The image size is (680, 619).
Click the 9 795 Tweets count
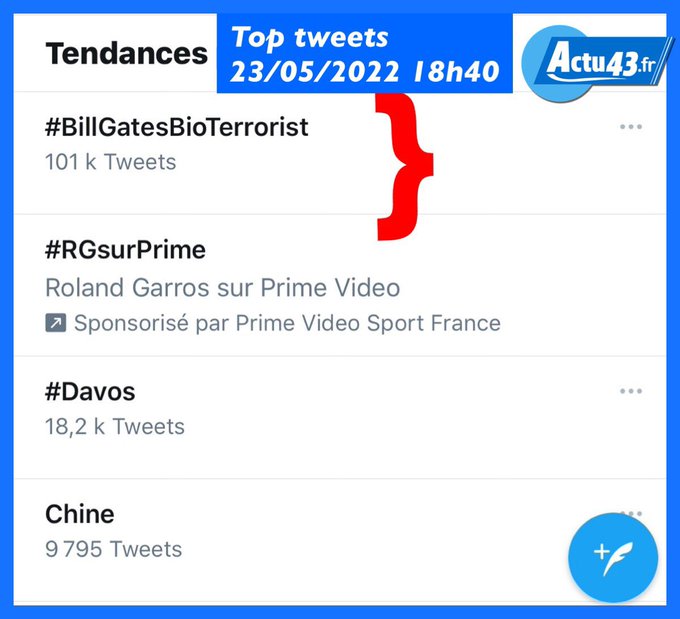(114, 549)
